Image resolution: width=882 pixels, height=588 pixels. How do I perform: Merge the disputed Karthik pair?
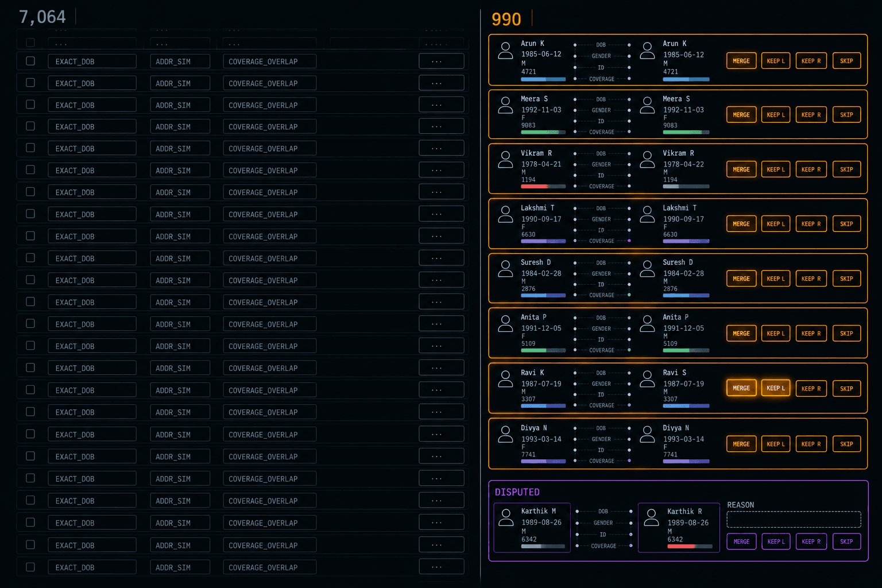(x=741, y=541)
